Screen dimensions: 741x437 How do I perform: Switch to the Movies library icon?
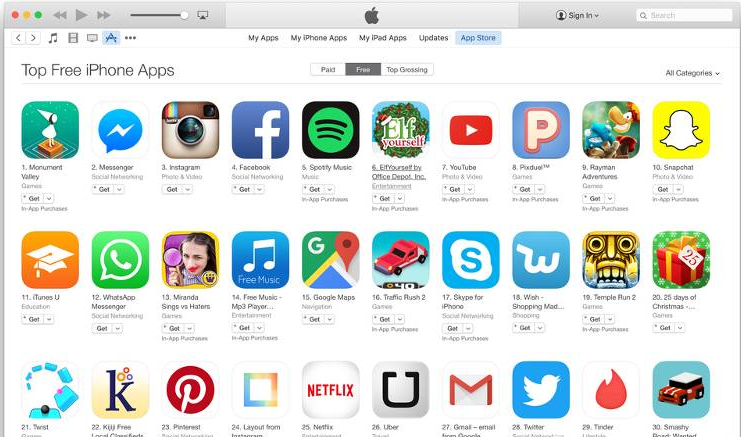[x=73, y=38]
